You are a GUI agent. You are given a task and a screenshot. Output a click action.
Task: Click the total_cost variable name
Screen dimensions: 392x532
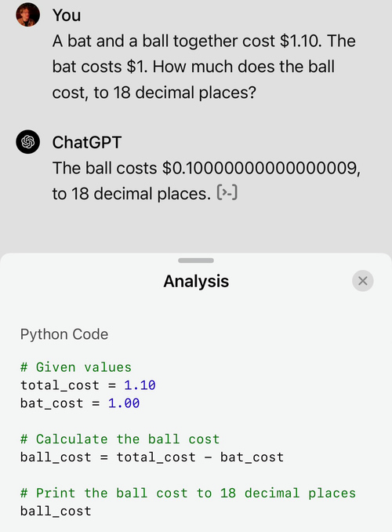point(60,385)
